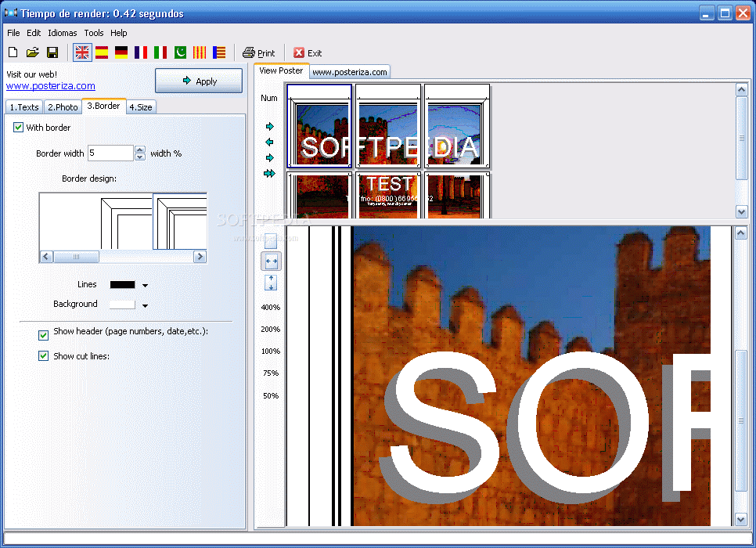Open the Tools menu
This screenshot has width=756, height=548.
point(94,33)
